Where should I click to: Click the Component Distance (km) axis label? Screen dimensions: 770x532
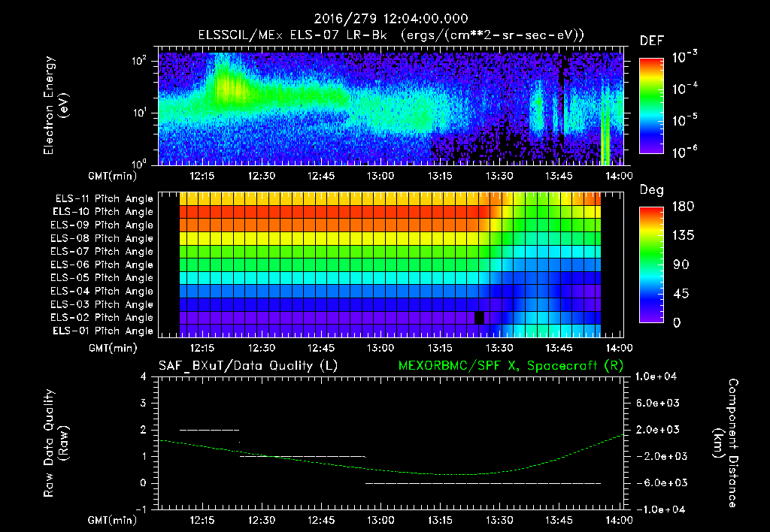coord(726,443)
